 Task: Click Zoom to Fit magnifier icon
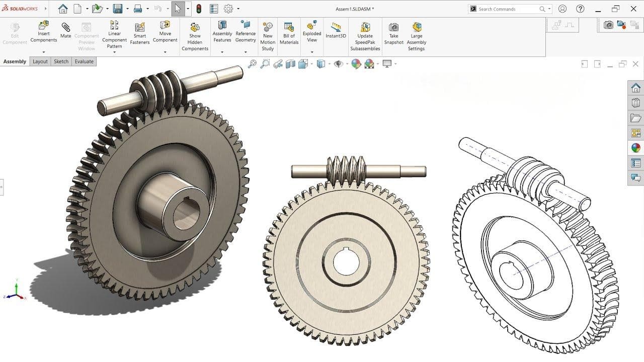[252, 64]
